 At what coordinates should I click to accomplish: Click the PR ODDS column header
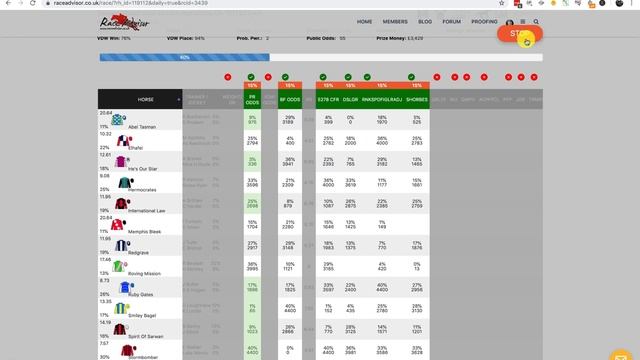(x=252, y=100)
